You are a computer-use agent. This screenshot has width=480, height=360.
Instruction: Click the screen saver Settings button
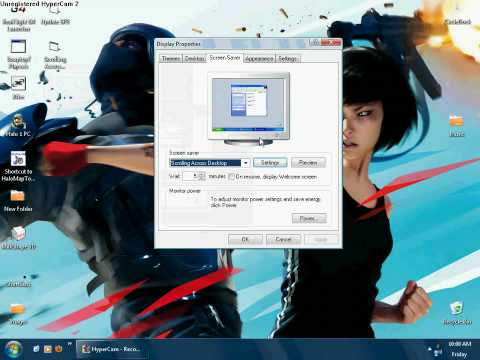[270, 163]
